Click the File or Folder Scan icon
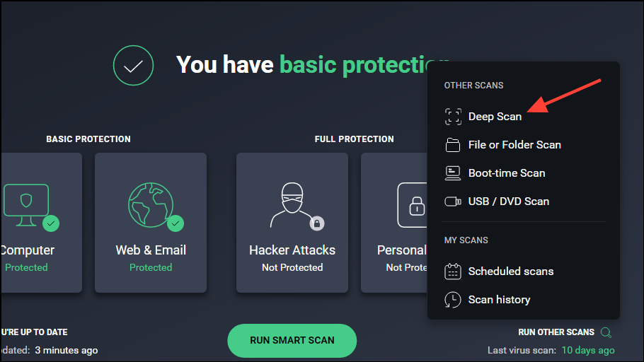644x362 pixels. (453, 145)
